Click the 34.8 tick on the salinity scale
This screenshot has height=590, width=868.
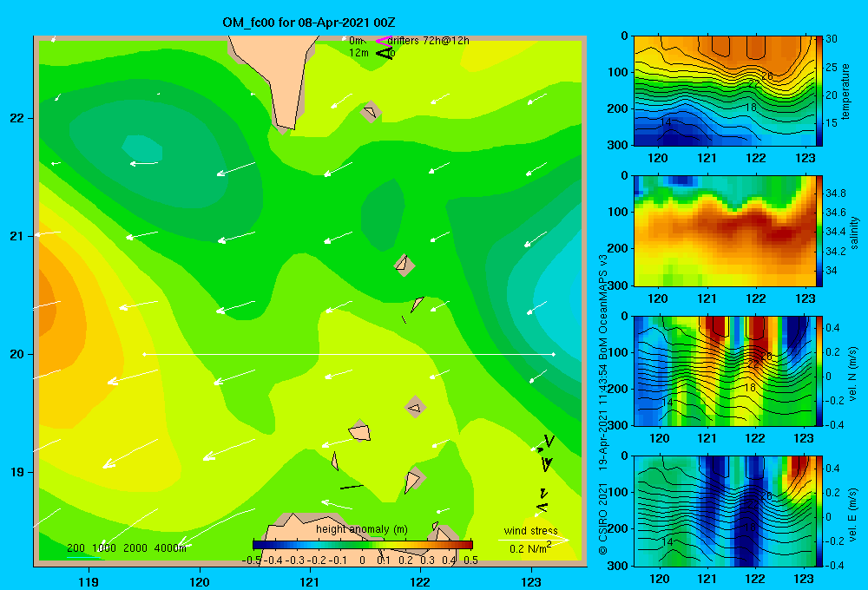pyautogui.click(x=836, y=193)
